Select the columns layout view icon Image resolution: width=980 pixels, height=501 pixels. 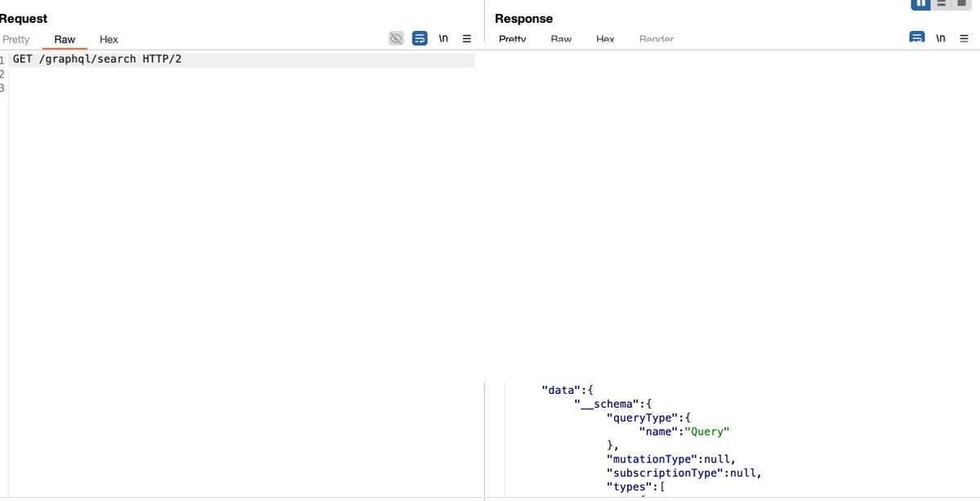[x=920, y=3]
